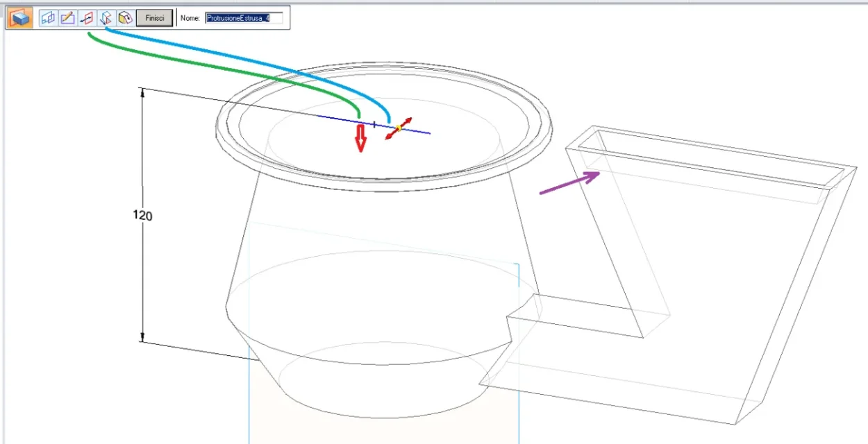Select the Plane step icon
The height and width of the screenshot is (444, 868).
pos(48,18)
